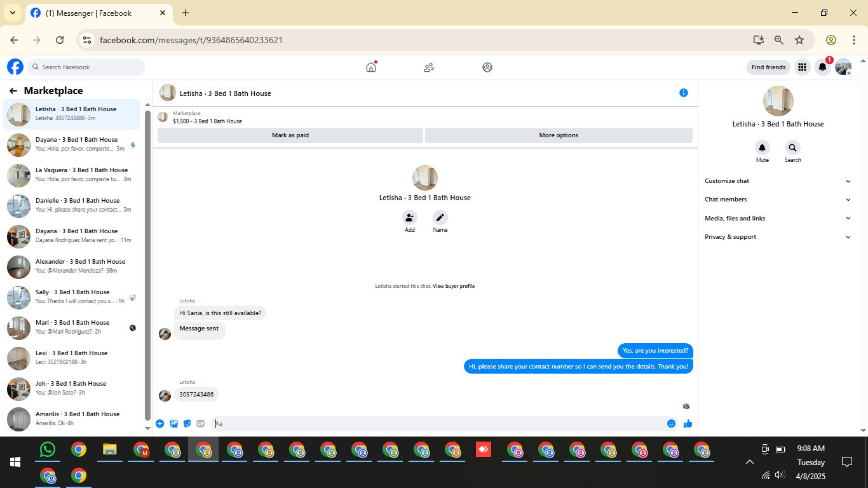868x488 pixels.
Task: Open Danielle conversation
Action: pos(71,205)
